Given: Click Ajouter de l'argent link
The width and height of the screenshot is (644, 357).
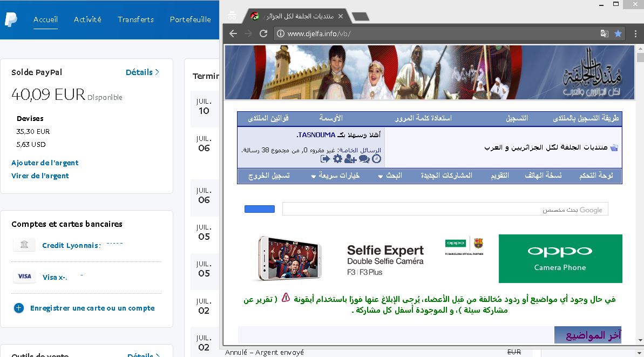Looking at the screenshot, I should (x=45, y=163).
